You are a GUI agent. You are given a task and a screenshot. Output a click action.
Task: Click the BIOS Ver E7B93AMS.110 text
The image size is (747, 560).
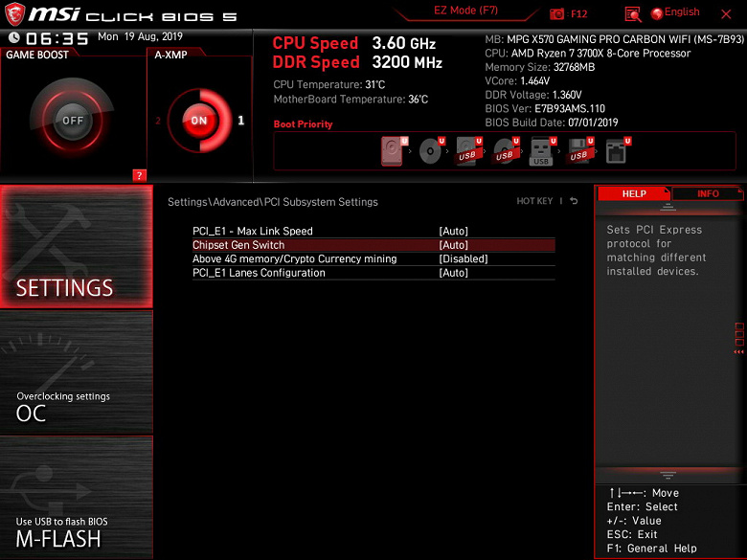pyautogui.click(x=545, y=108)
